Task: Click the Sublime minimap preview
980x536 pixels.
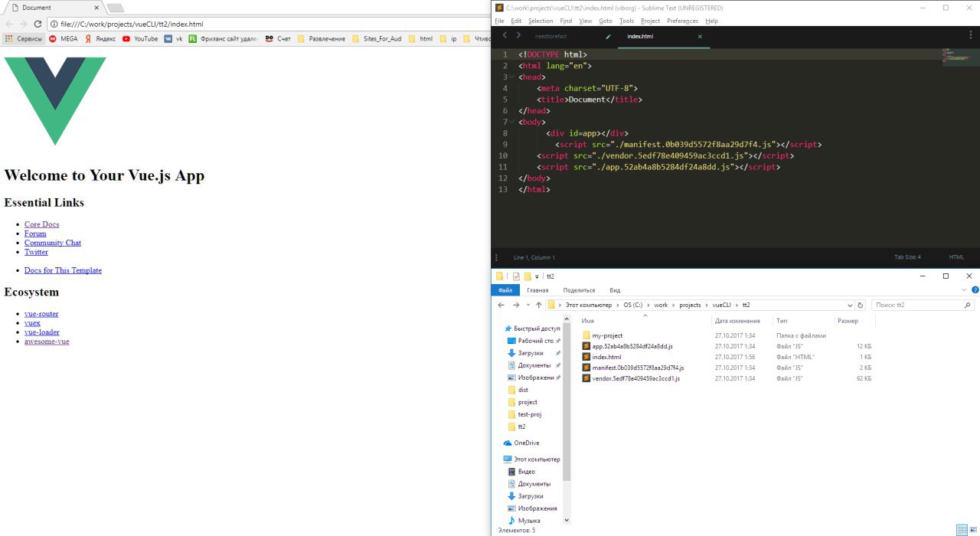Action: [961, 57]
